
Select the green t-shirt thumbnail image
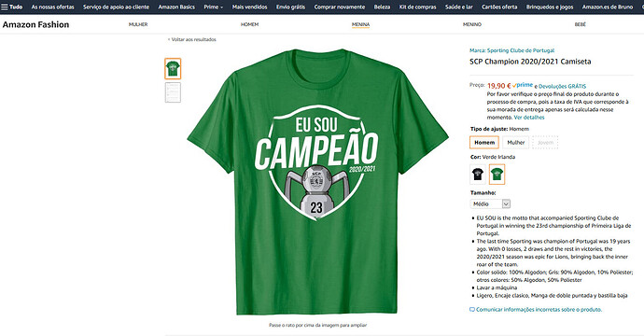pyautogui.click(x=173, y=68)
